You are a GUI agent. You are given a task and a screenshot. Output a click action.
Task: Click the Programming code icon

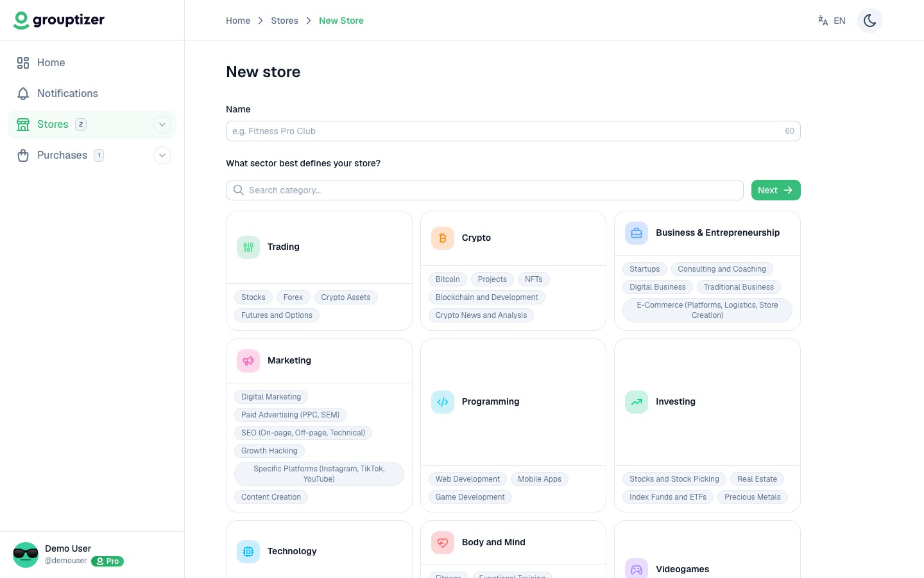(443, 402)
